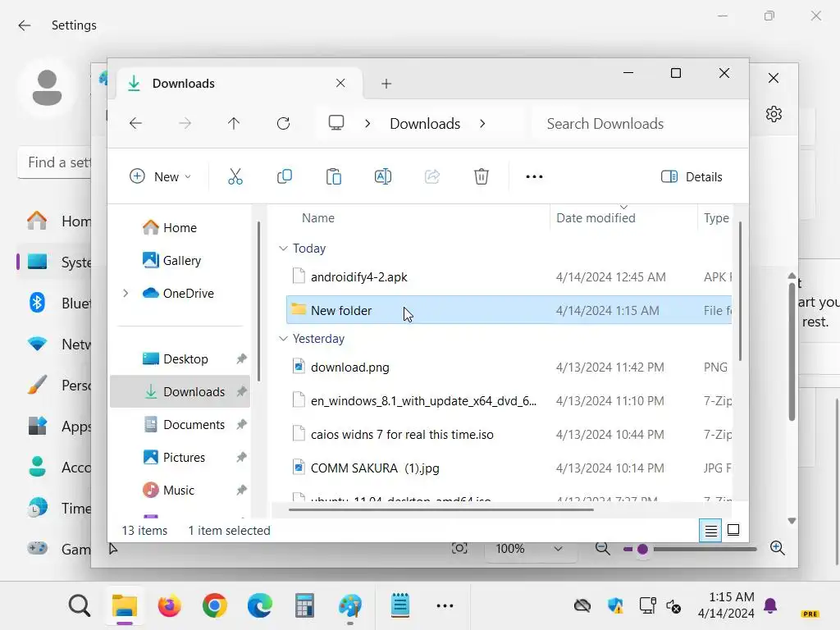Go back with the Explorer back arrow

click(135, 124)
